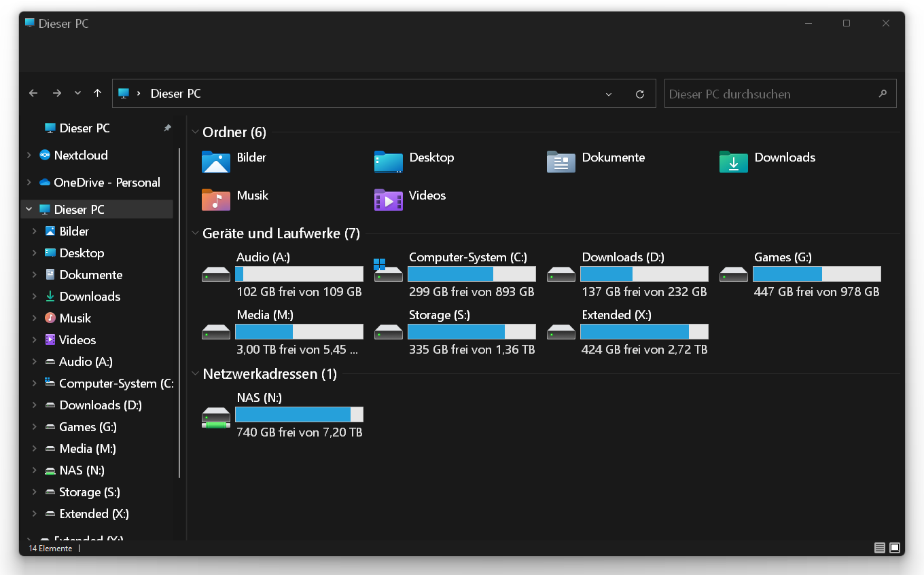The image size is (924, 575).
Task: Click the Nextcloud icon in sidebar
Action: (x=45, y=155)
